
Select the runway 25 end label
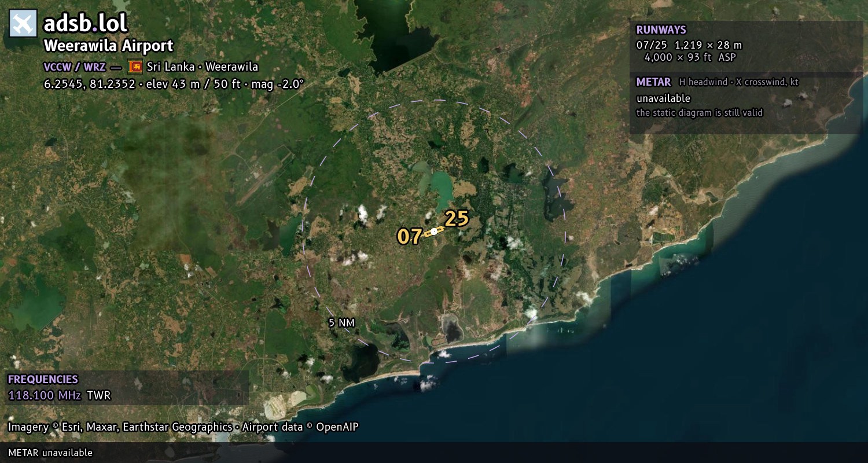tap(457, 219)
